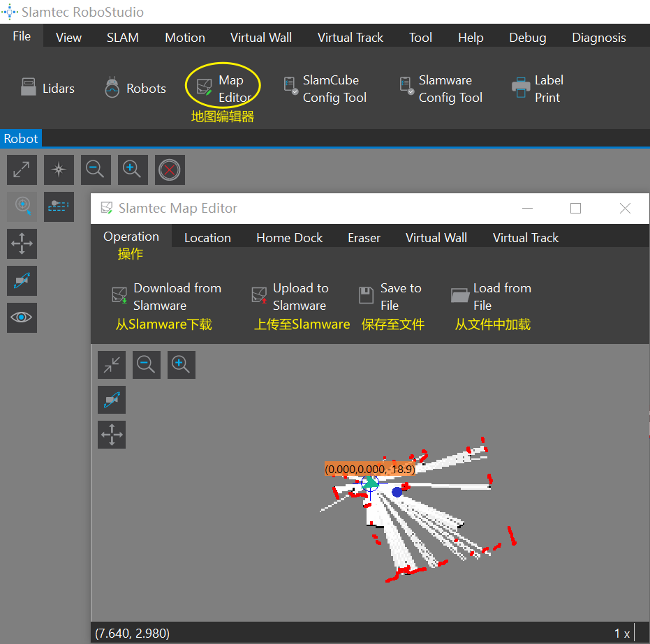Open the File menu

tap(22, 36)
